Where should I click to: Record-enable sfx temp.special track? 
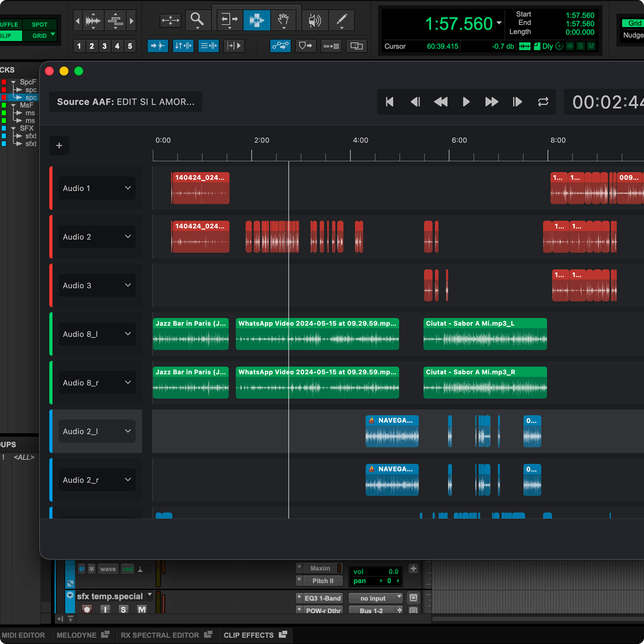[87, 610]
